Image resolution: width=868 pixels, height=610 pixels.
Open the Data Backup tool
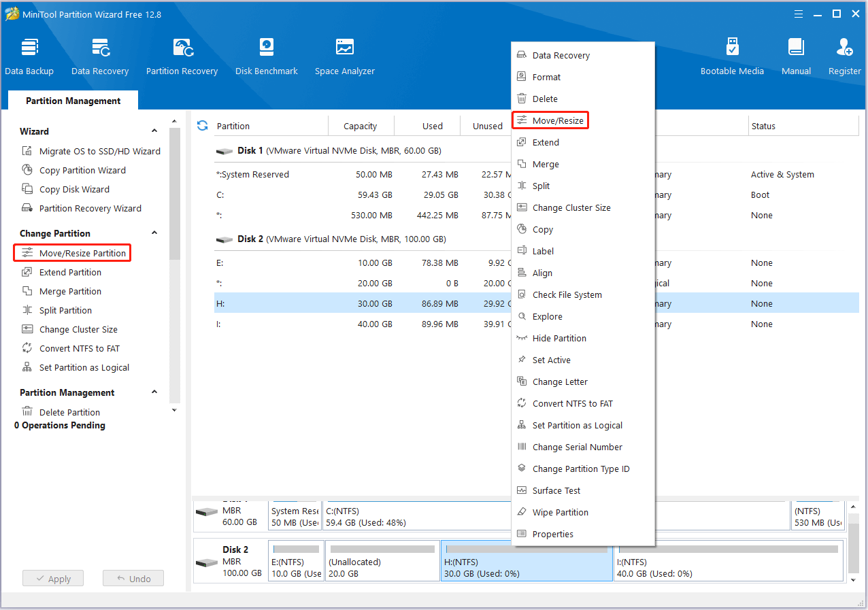[29, 56]
